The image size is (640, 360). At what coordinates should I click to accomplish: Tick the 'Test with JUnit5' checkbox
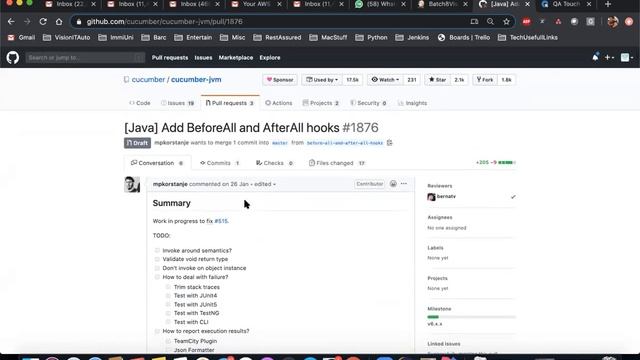coord(168,304)
